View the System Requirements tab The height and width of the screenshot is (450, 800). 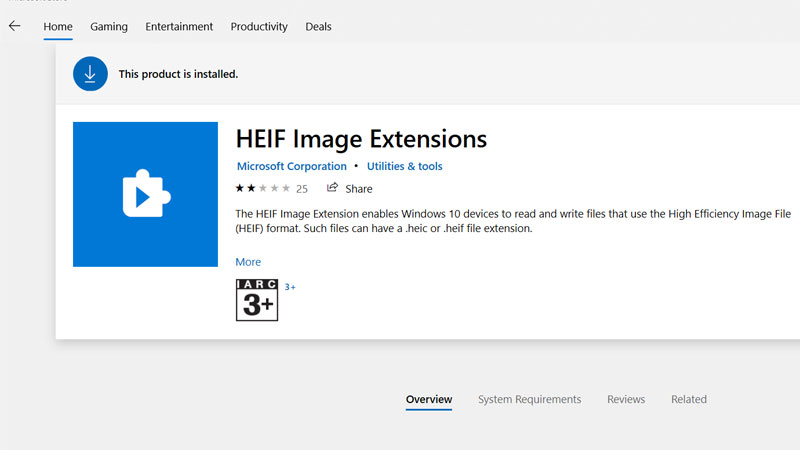pyautogui.click(x=530, y=399)
